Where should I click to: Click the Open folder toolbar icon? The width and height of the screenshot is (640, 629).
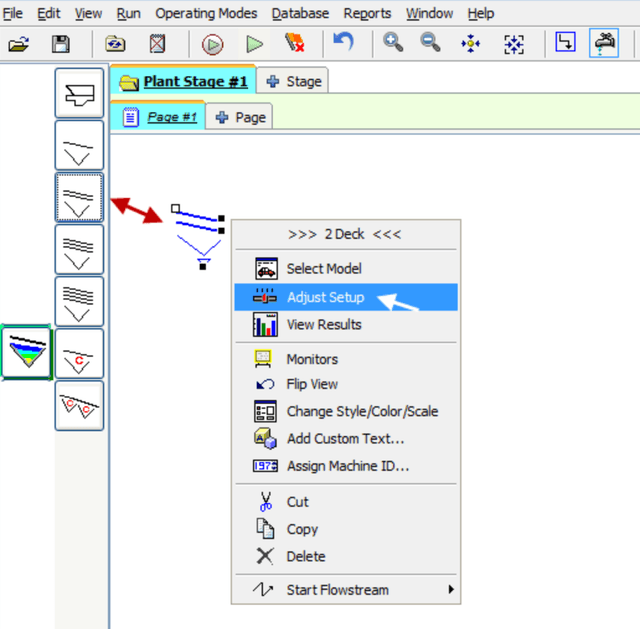click(18, 44)
